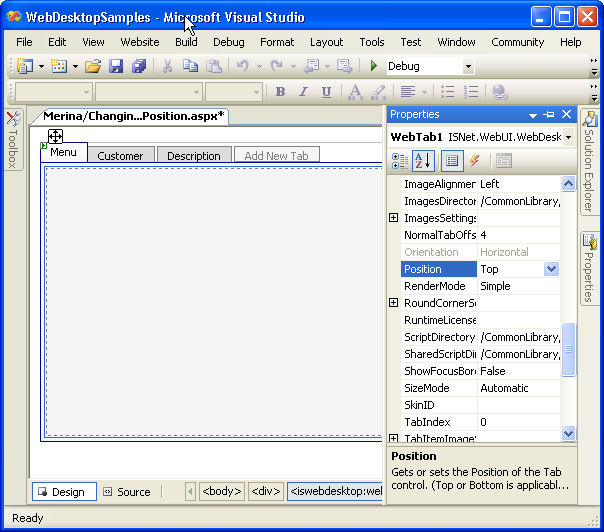Click the TabIndex property value field
604x532 pixels.
518,422
